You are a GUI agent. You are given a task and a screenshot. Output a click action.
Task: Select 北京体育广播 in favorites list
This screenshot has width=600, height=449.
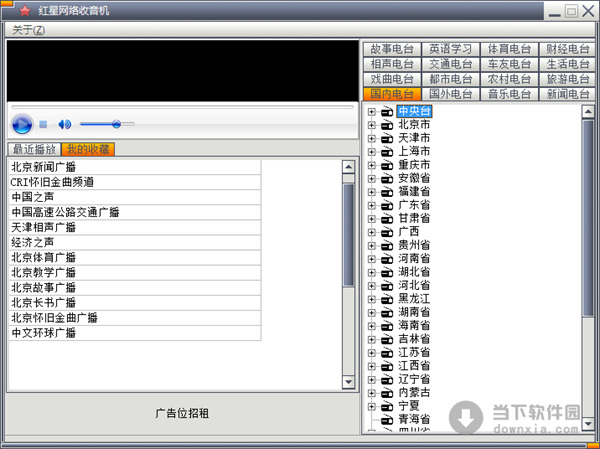pyautogui.click(x=135, y=257)
